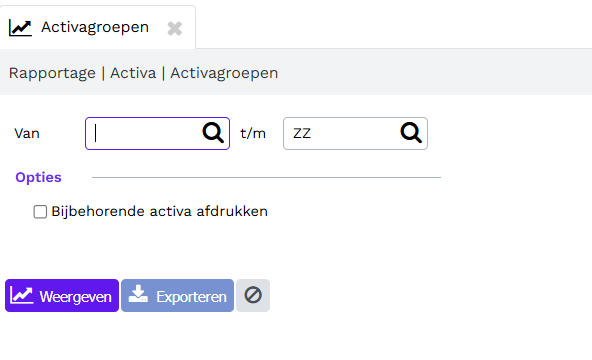Click the line chart icon inside Weergeven
Image resolution: width=592 pixels, height=360 pixels.
[22, 295]
